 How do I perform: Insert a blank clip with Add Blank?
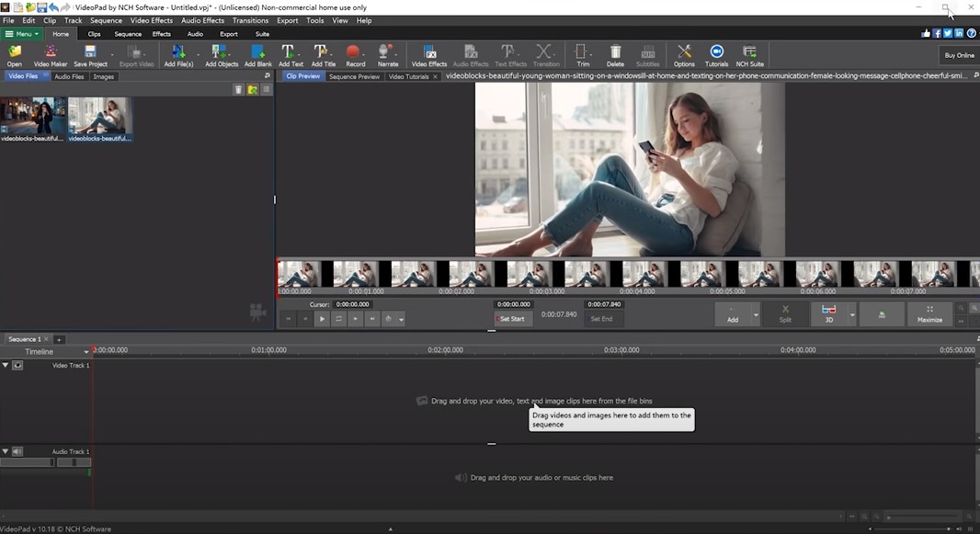[x=258, y=55]
